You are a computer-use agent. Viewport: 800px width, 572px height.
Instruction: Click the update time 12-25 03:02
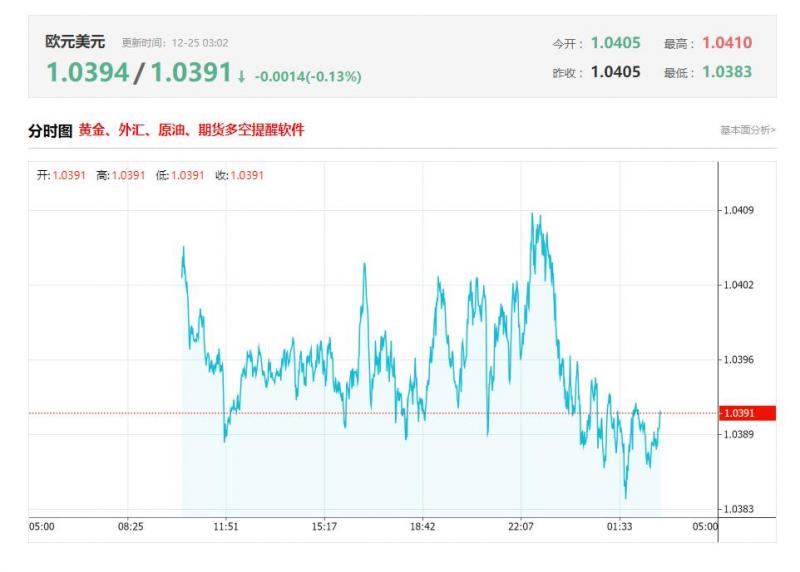point(199,43)
